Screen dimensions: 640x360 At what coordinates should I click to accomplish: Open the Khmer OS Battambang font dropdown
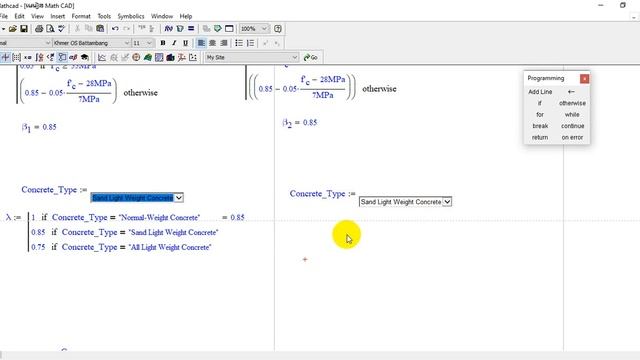[126, 43]
